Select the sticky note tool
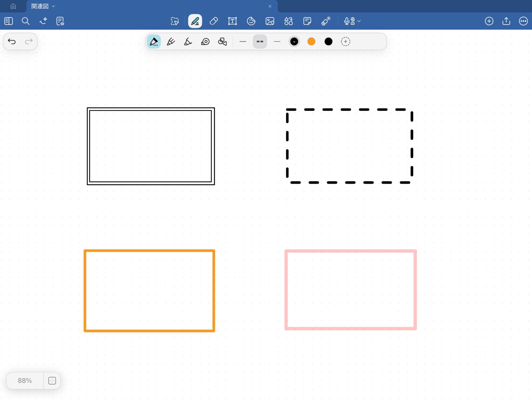 tap(307, 21)
